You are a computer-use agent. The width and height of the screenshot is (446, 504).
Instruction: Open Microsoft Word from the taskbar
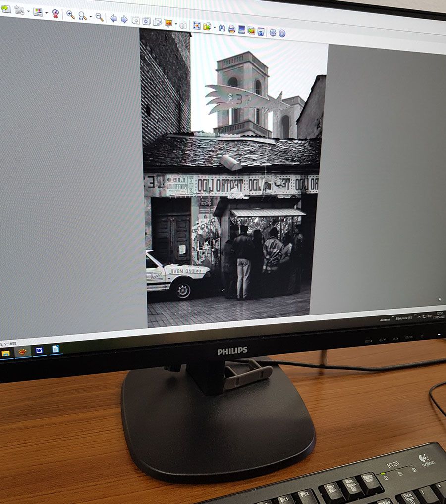point(39,351)
